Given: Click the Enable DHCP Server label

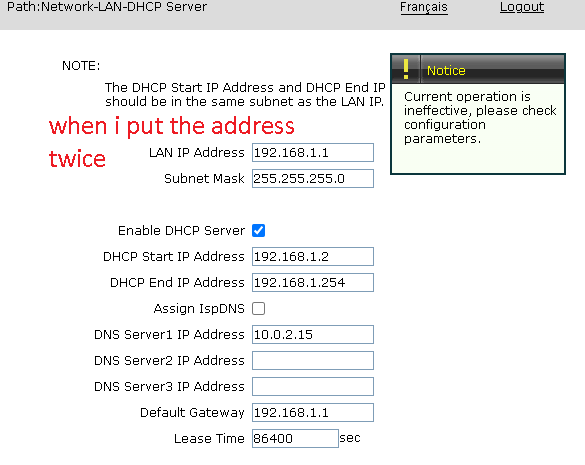Looking at the screenshot, I should (x=181, y=231).
